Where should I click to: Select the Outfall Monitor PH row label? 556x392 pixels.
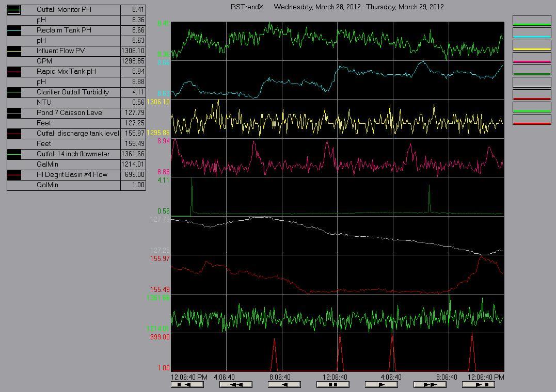tap(64, 10)
